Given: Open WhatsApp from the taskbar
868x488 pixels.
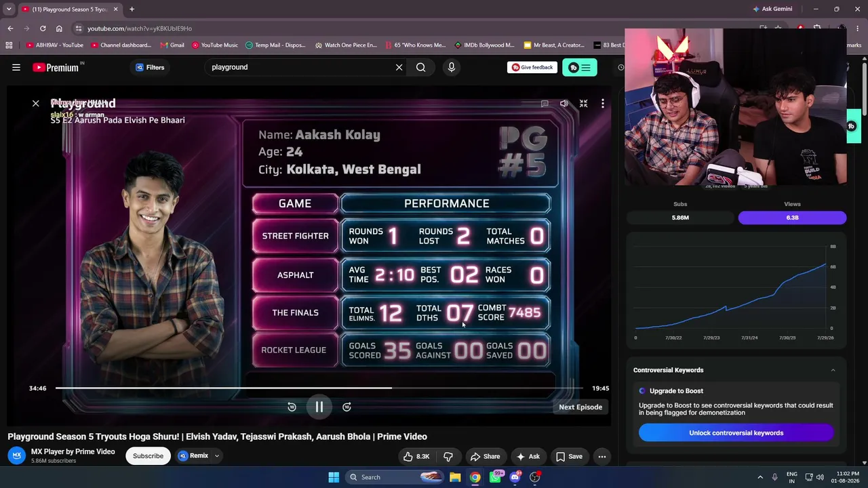Looking at the screenshot, I should pos(496,477).
